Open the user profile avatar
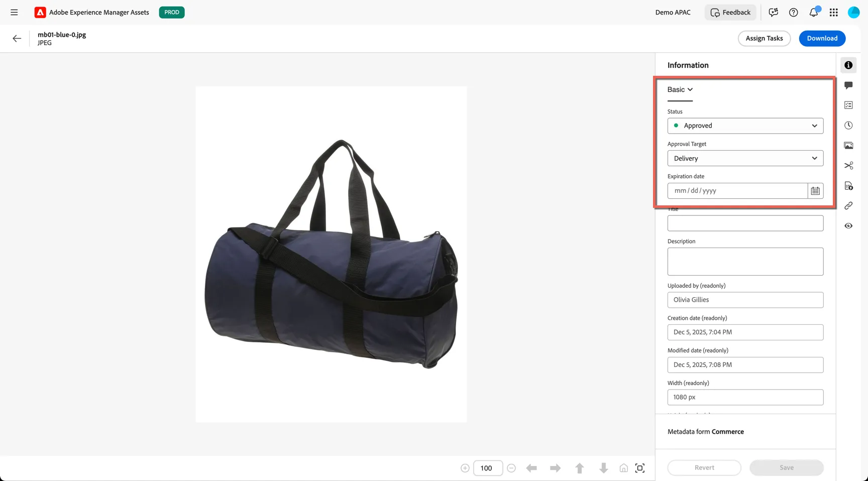This screenshot has width=868, height=481. (853, 12)
